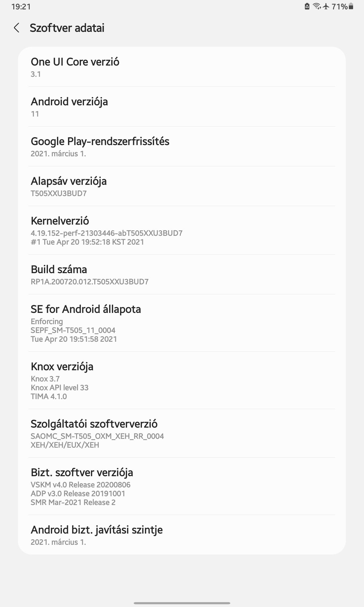
Task: Tap the Wi-Fi status icon
Action: 317,6
